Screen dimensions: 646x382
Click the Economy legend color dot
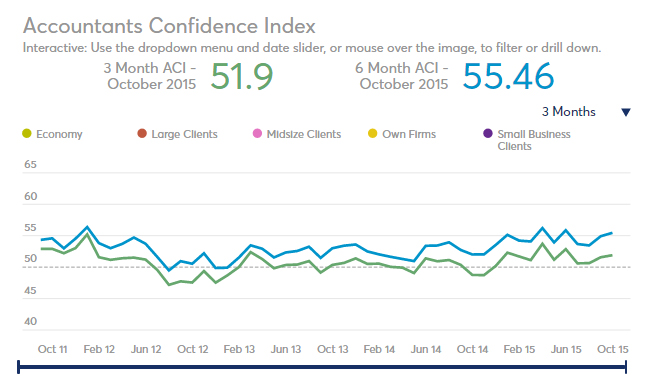coord(27,134)
